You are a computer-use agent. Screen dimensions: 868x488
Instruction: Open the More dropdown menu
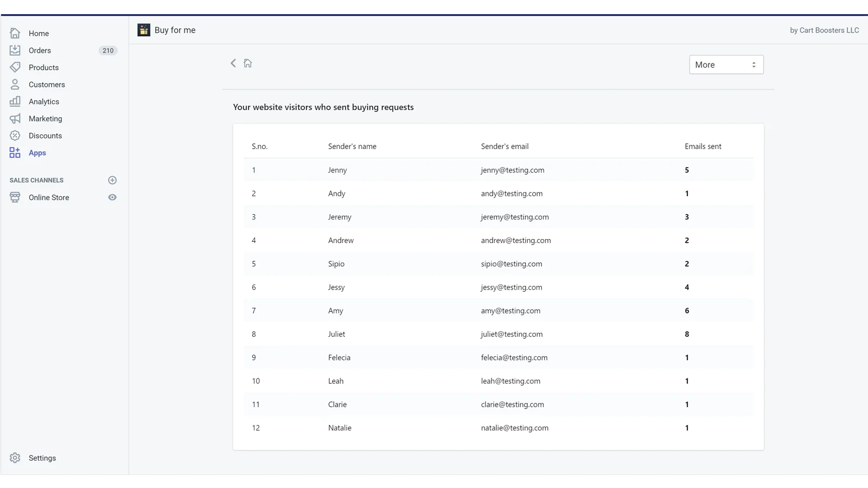[726, 65]
